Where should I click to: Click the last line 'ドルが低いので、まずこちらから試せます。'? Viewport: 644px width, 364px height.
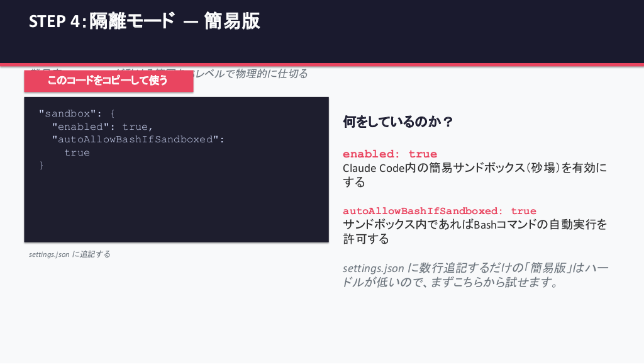point(450,283)
